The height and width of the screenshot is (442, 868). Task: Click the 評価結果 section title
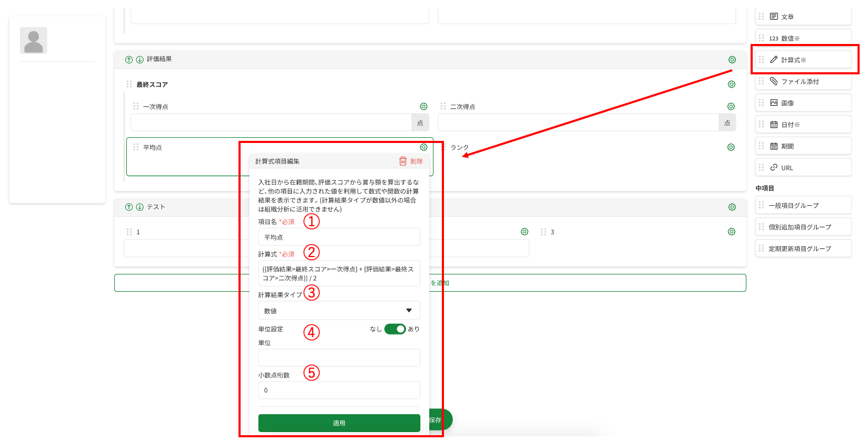159,59
